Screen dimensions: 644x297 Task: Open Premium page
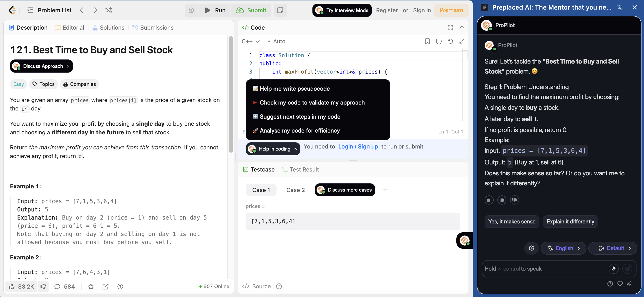click(451, 10)
